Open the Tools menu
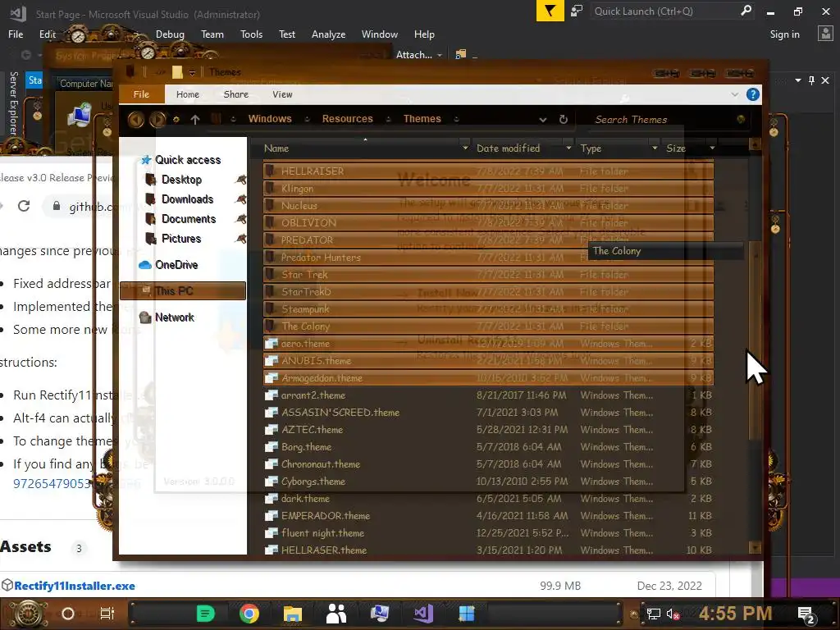This screenshot has width=840, height=630. 251,34
